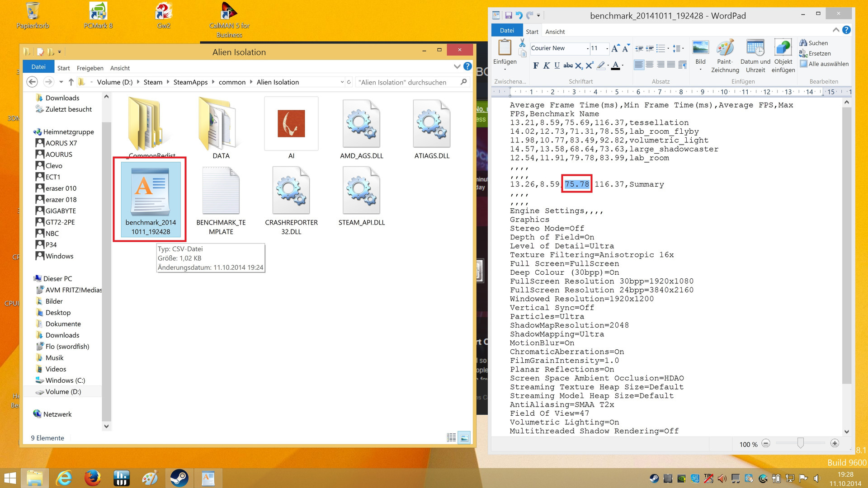Expand the Explorer ribbon chevron
Screen dimensions: 868x488
(457, 66)
